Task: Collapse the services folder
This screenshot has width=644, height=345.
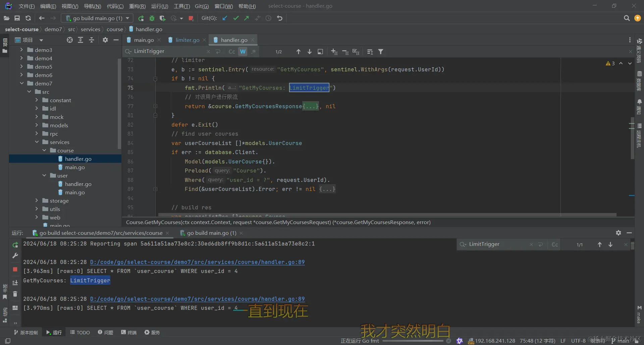Action: 37,142
